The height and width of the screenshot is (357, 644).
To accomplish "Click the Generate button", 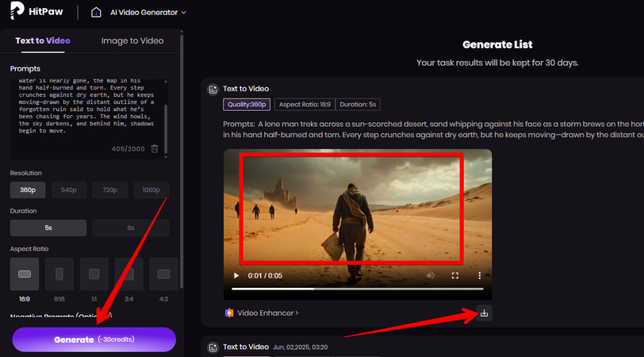I will pyautogui.click(x=94, y=340).
